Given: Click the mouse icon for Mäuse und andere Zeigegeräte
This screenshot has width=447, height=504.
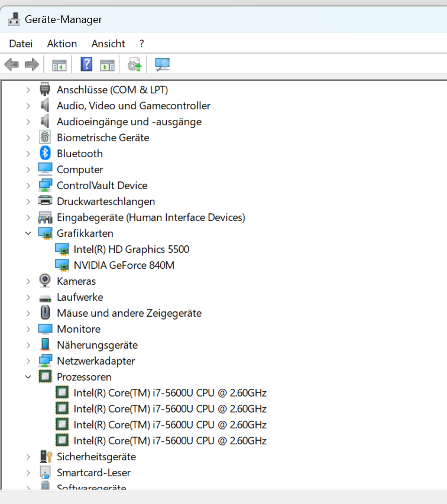Looking at the screenshot, I should [45, 313].
